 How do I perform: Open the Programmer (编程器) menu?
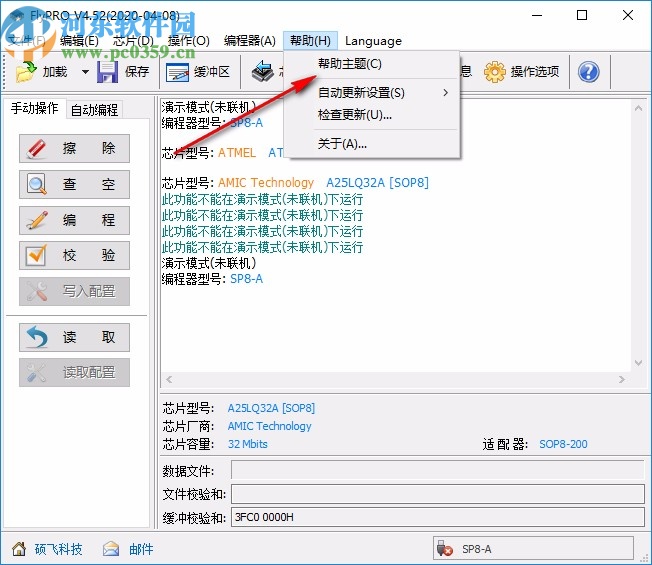point(250,41)
